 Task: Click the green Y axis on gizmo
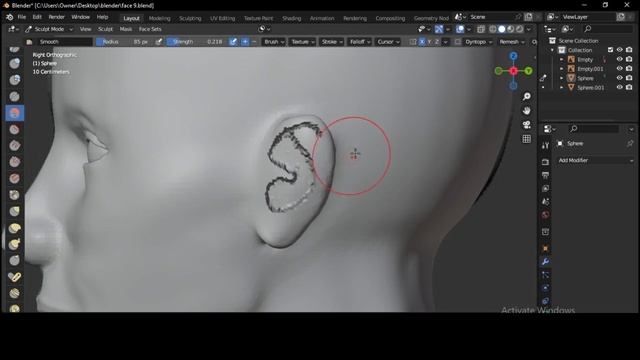tap(528, 71)
